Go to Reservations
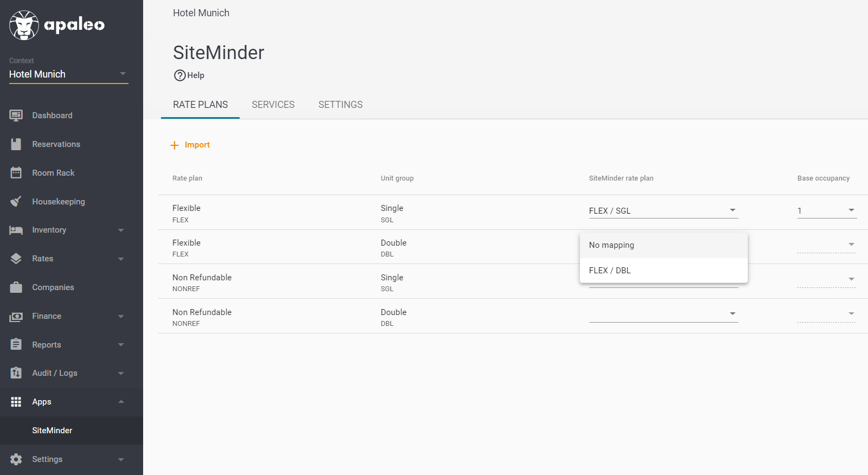The height and width of the screenshot is (475, 868). click(x=56, y=144)
